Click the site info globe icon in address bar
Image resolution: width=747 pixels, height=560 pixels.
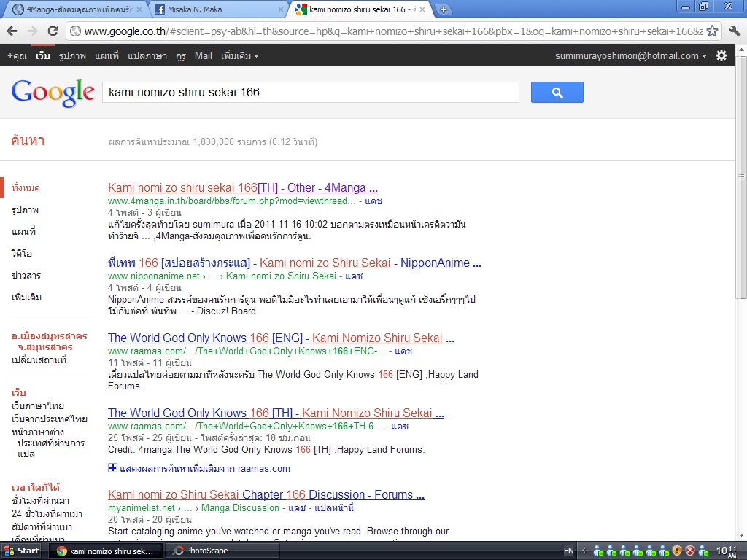[x=75, y=31]
